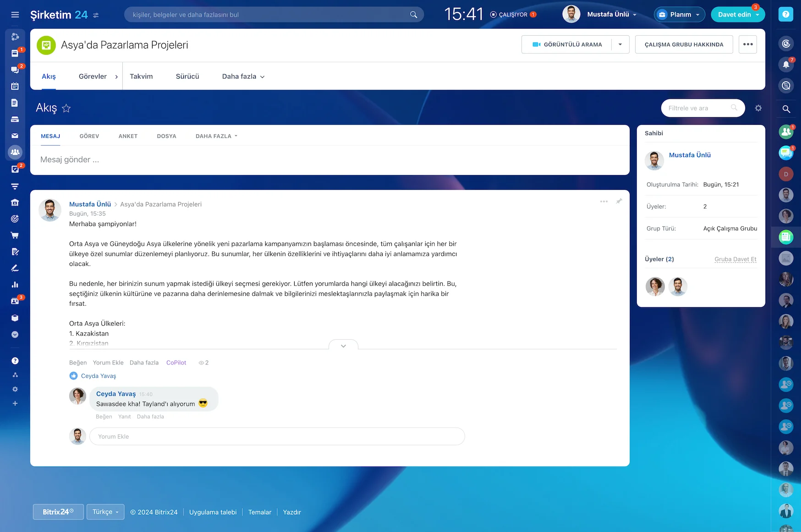Open the Workgroups people icon in sidebar
This screenshot has height=532, width=801.
pos(15,152)
